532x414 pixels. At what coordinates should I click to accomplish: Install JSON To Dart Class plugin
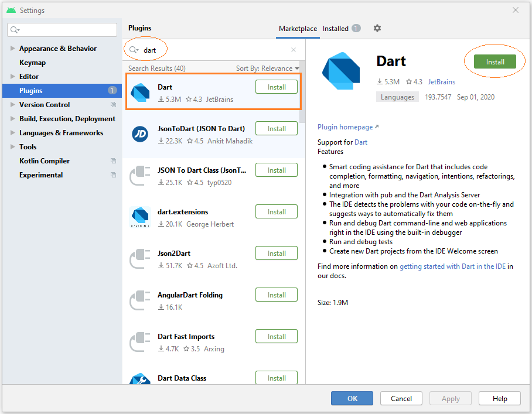pos(277,170)
